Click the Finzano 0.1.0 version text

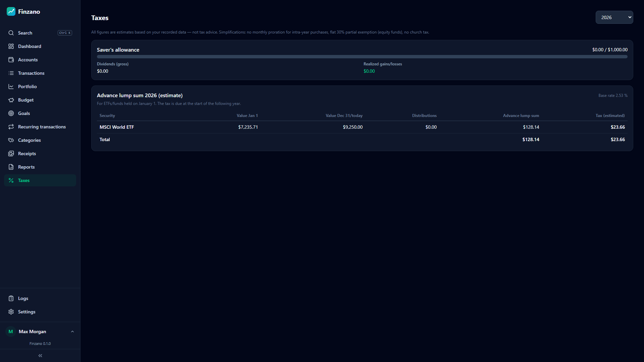pos(40,344)
